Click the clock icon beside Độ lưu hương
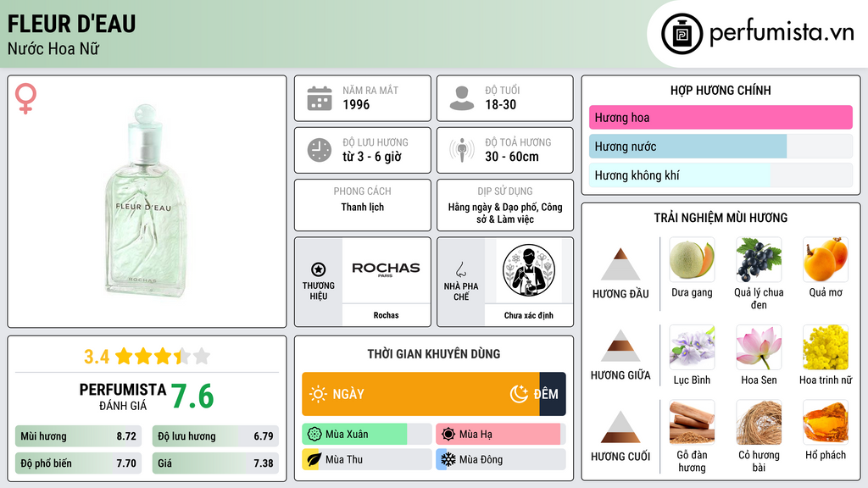Image resolution: width=868 pixels, height=488 pixels. pos(320,150)
